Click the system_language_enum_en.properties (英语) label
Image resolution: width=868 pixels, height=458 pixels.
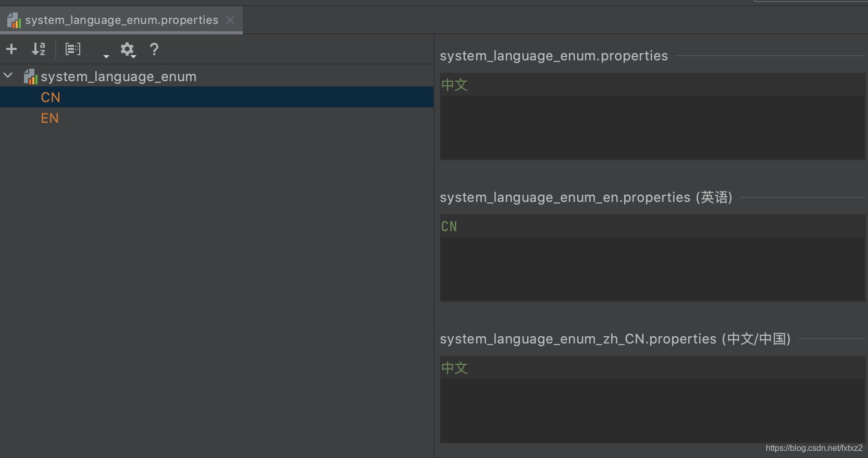point(586,197)
